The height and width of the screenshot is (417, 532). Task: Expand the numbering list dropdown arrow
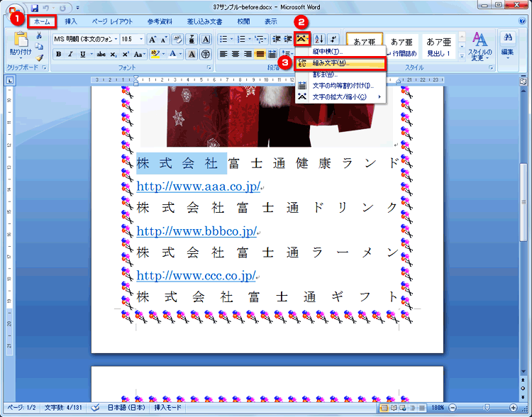250,39
